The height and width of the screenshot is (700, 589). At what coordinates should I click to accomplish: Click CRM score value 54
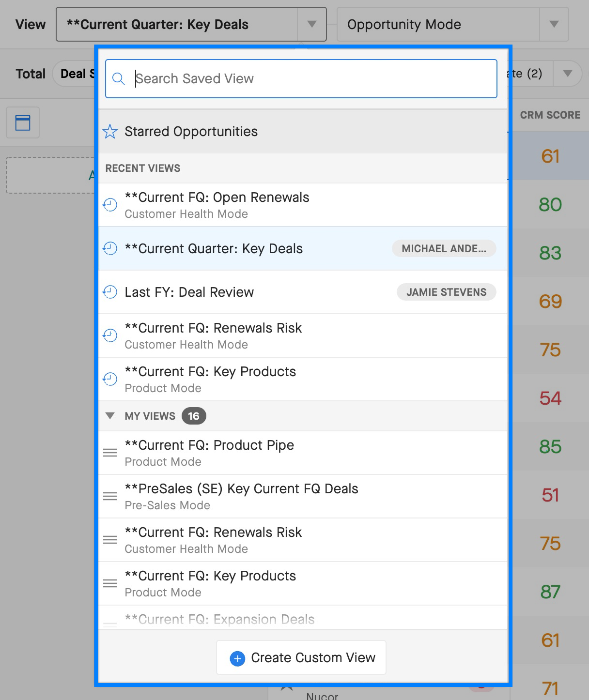click(550, 398)
